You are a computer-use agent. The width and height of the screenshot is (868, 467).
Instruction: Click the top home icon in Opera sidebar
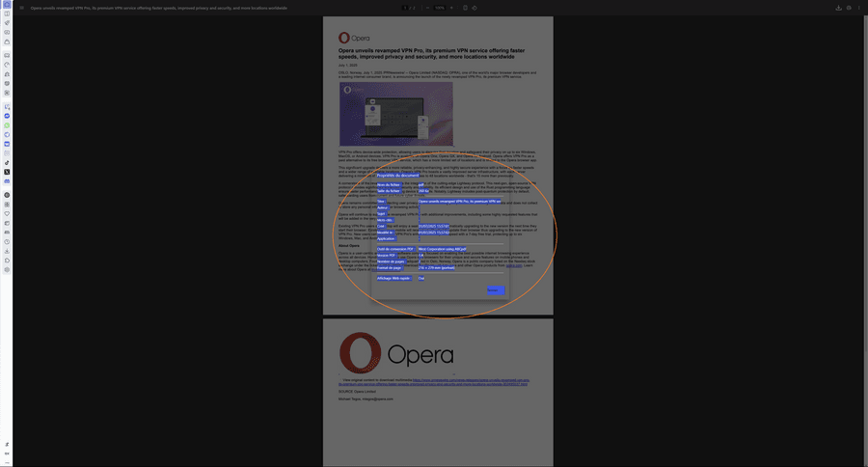tap(7, 5)
